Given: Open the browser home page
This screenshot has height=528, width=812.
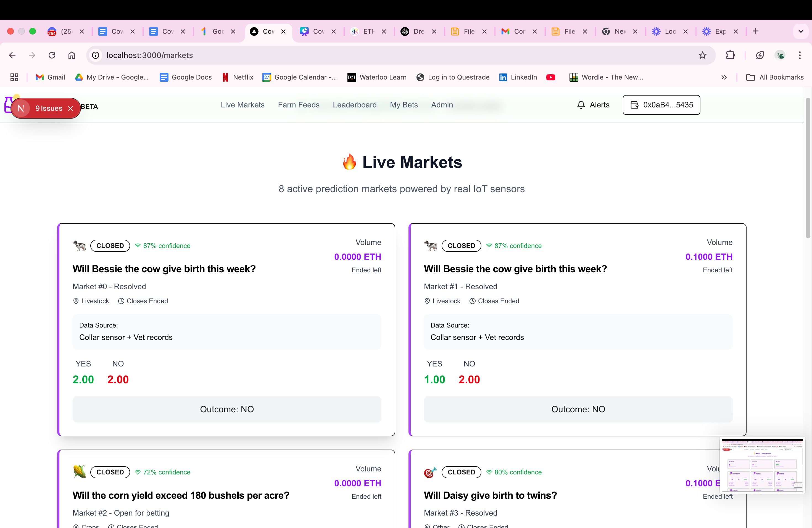Looking at the screenshot, I should [x=72, y=55].
